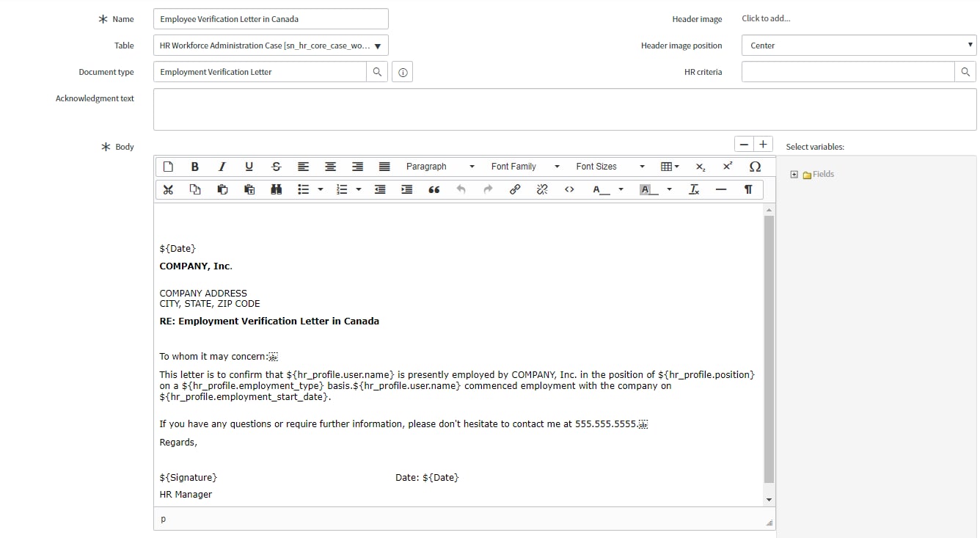Image resolution: width=980 pixels, height=538 pixels.
Task: Apply blockquote formatting
Action: point(434,189)
